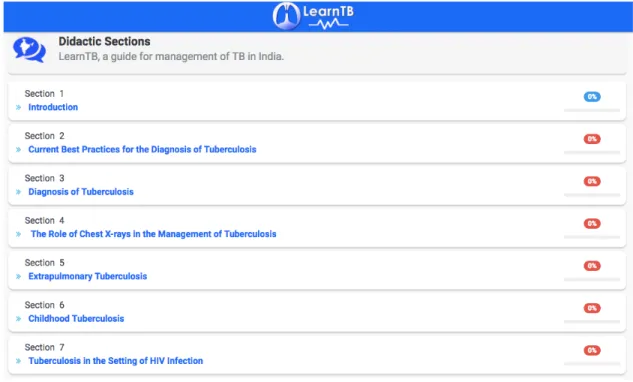Click the 'Section 6' label
This screenshot has width=633, height=382.
click(x=44, y=305)
